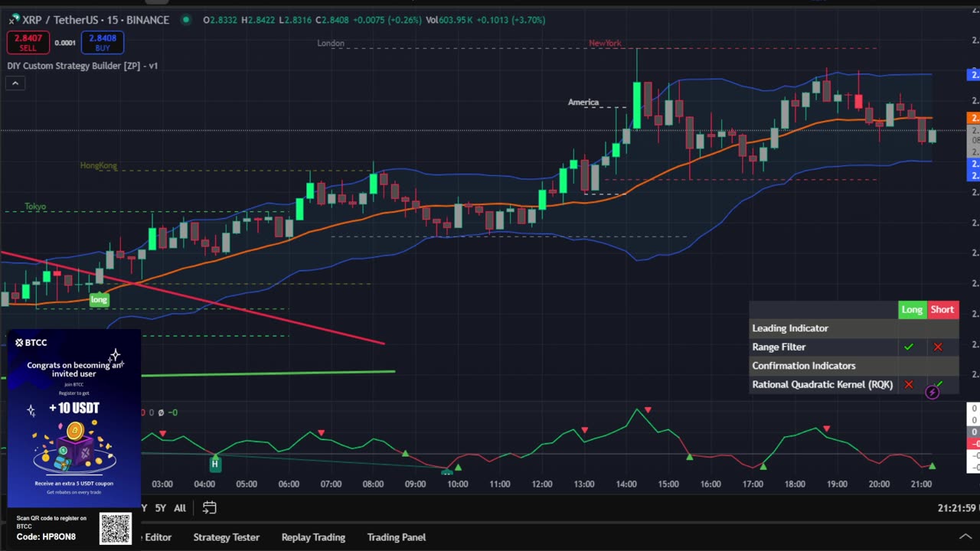Open the Go to date calendar icon
Screen dimensions: 980x551
[209, 507]
